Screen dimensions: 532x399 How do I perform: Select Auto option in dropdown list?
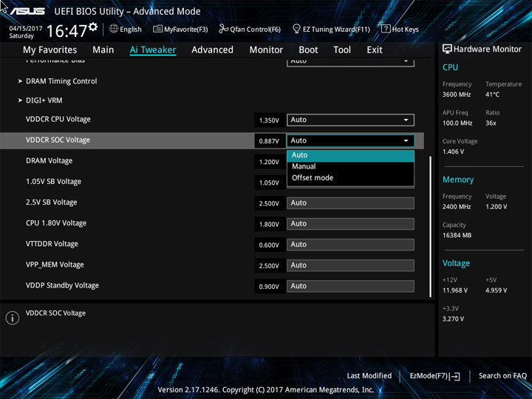(x=350, y=155)
